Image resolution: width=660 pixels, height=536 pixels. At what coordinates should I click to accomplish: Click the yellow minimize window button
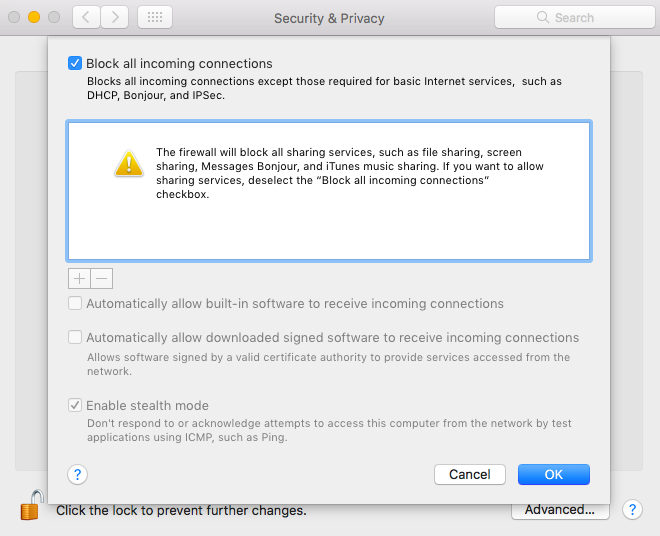pyautogui.click(x=34, y=17)
